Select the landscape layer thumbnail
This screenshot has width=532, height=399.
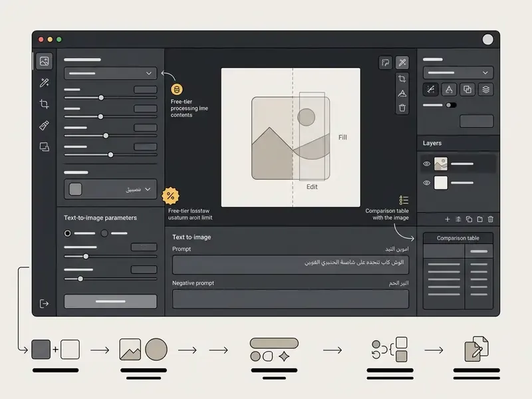point(441,164)
